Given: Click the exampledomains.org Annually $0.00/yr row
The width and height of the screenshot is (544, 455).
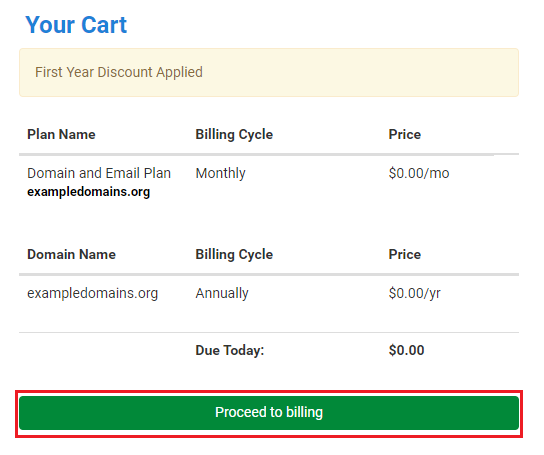Looking at the screenshot, I should click(x=269, y=293).
